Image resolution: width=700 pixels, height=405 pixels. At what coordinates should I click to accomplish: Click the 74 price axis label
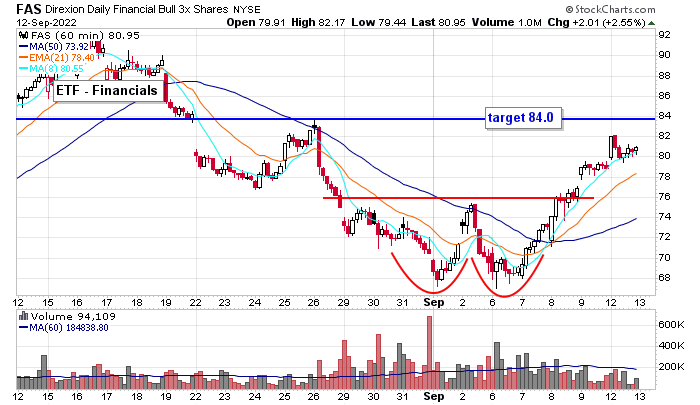click(664, 217)
